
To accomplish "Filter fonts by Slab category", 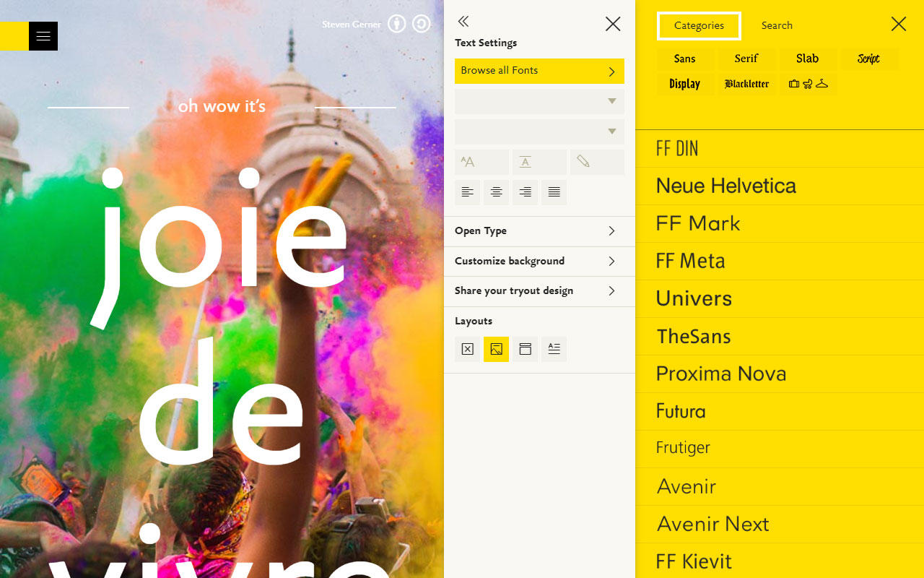I will pyautogui.click(x=808, y=59).
